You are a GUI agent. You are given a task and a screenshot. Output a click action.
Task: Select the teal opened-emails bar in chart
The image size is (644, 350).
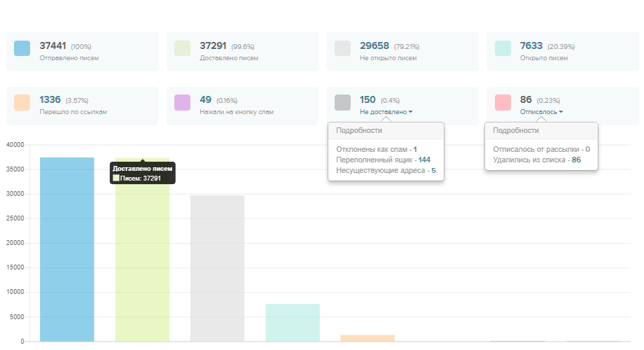pyautogui.click(x=293, y=323)
